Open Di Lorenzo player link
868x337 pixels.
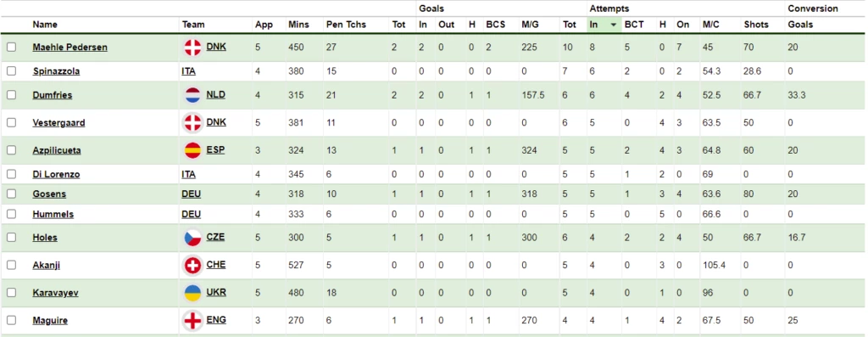point(56,175)
